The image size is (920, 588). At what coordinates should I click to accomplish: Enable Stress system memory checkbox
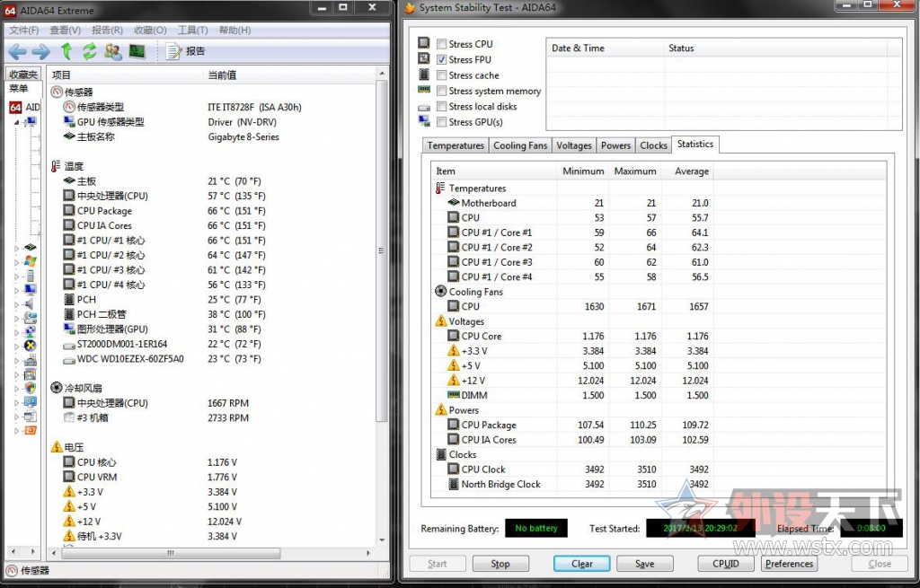coord(441,91)
